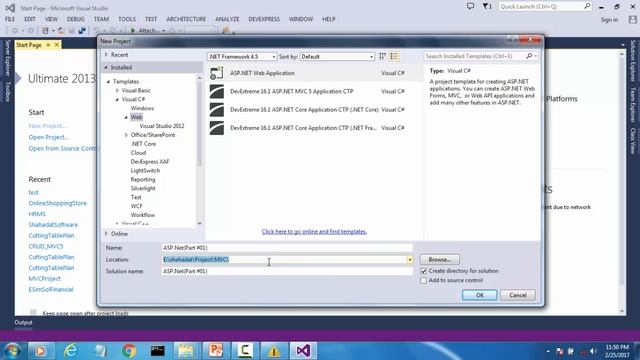640x360 pixels.
Task: Open the ARCHITECTURE menu
Action: 186,19
